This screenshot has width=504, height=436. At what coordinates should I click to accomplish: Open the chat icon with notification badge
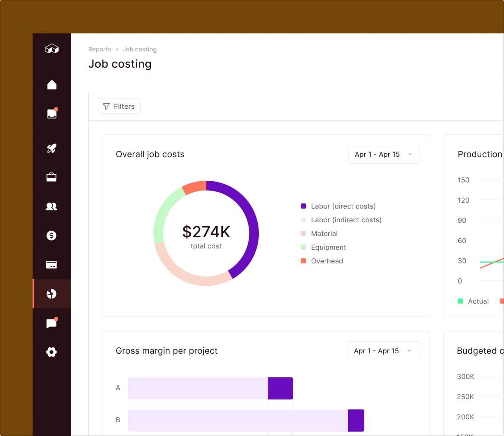(x=51, y=323)
